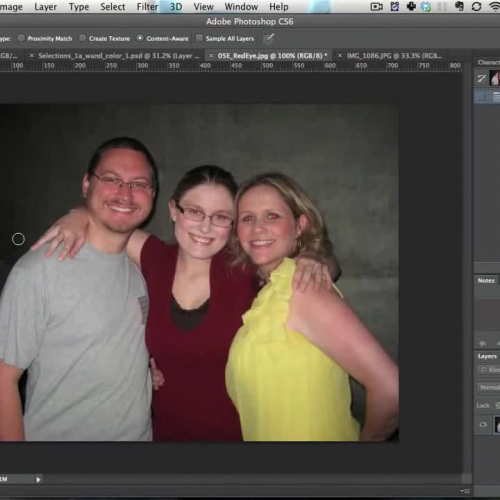Image resolution: width=500 pixels, height=500 pixels.
Task: Select the Content-Aware radio button
Action: coord(140,38)
